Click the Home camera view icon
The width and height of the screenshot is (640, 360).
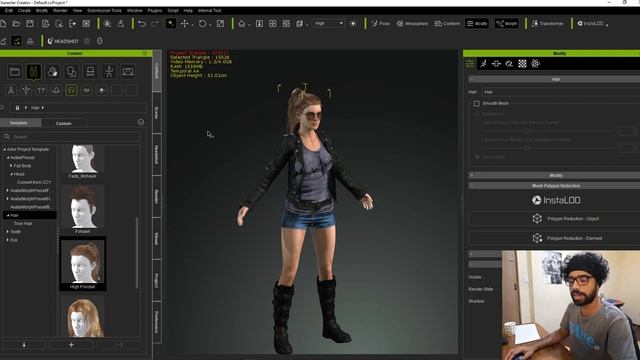(x=242, y=24)
